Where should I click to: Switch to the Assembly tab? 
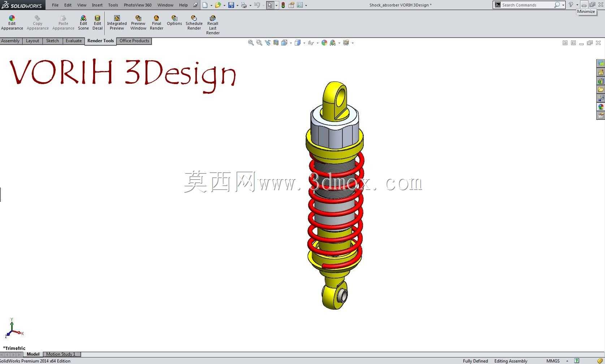pos(10,41)
